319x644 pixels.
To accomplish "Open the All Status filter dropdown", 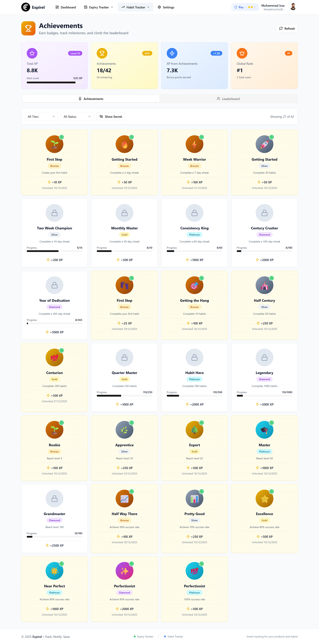I will click(x=77, y=117).
